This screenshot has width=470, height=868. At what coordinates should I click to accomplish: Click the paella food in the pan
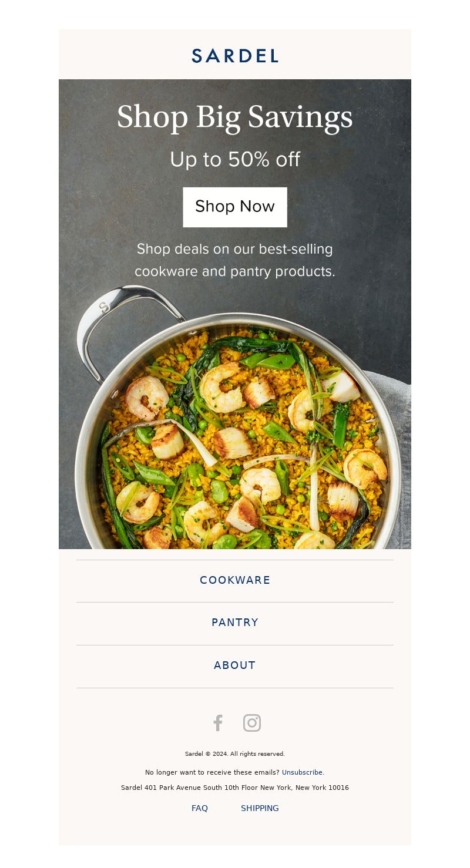point(241,446)
